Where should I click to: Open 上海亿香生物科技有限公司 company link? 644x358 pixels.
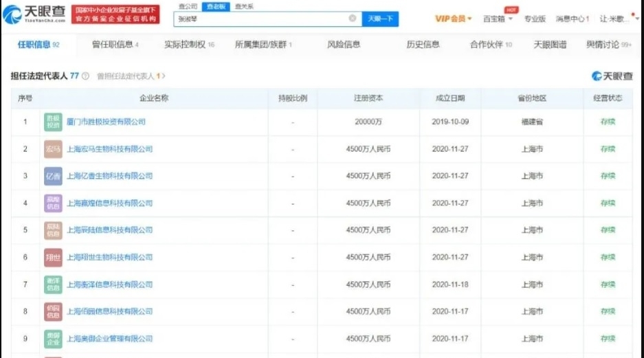coord(110,176)
